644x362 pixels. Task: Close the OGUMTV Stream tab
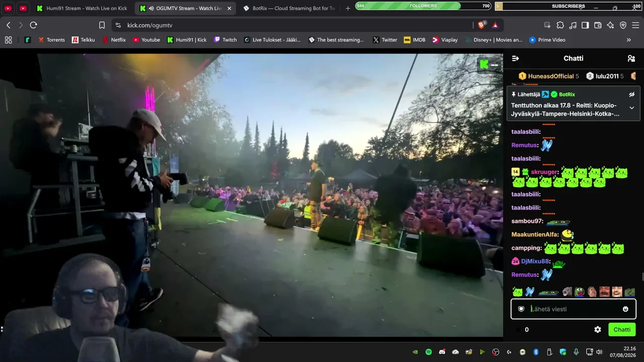(x=228, y=9)
